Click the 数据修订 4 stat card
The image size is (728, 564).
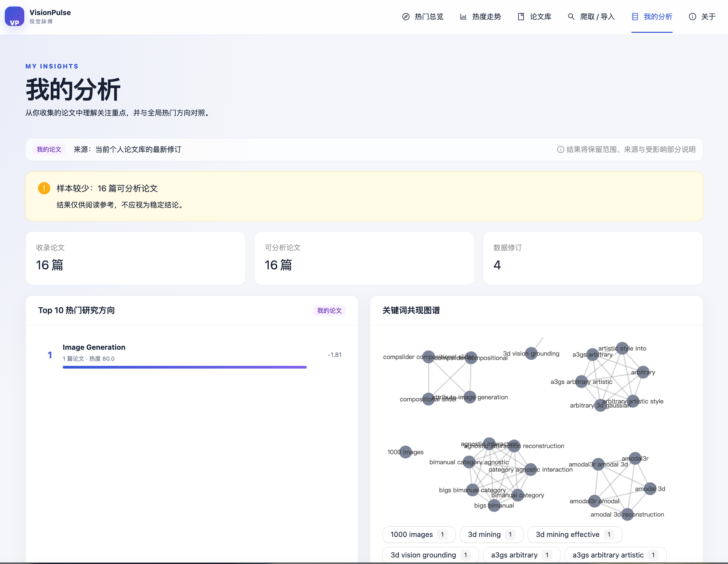(593, 258)
